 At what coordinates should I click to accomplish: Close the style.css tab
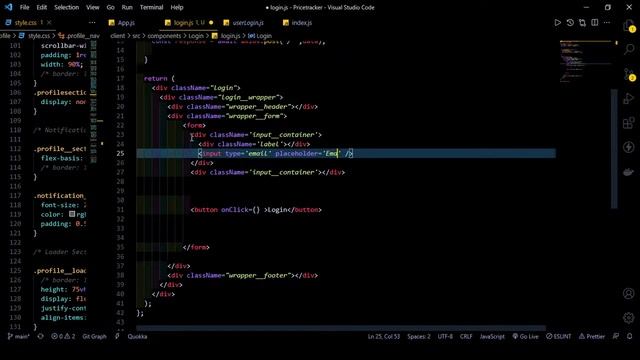(x=49, y=23)
